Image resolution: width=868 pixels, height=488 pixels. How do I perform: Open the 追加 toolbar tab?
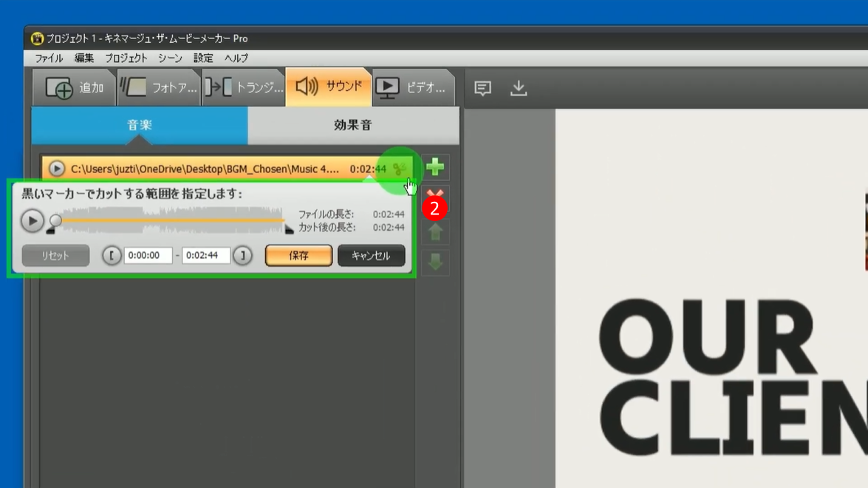click(x=75, y=88)
